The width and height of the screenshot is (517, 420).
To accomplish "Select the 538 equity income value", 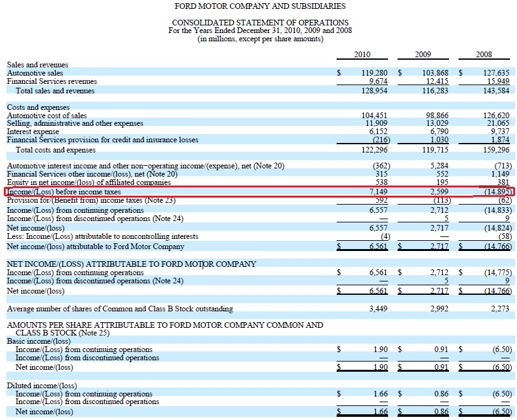I will point(381,182).
